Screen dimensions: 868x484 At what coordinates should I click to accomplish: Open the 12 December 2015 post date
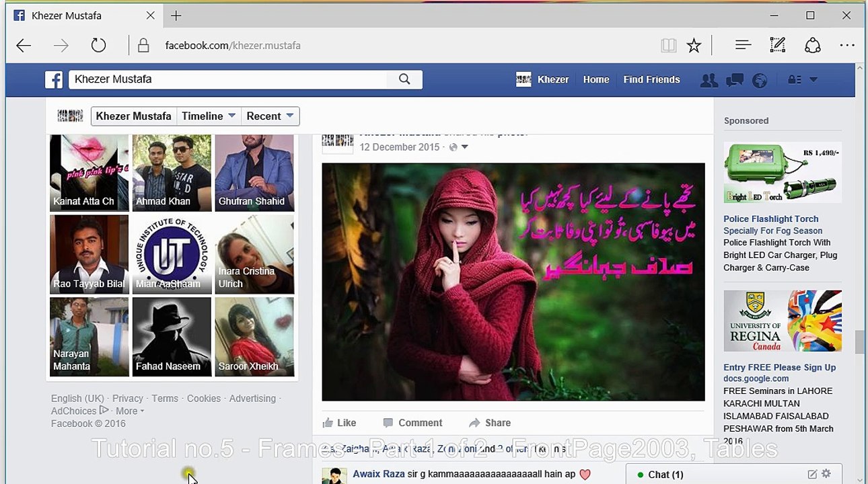[x=399, y=147]
